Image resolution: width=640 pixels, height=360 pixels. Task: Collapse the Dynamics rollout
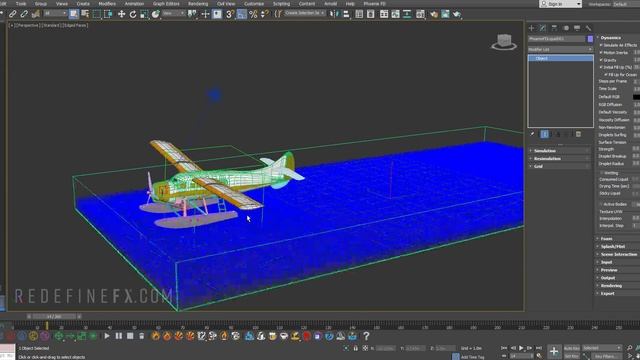[x=618, y=38]
